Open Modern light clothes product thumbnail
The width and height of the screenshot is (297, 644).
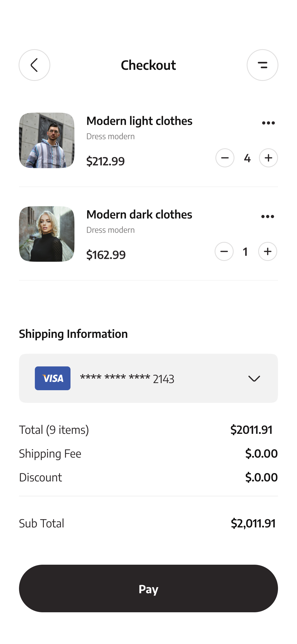point(47,140)
